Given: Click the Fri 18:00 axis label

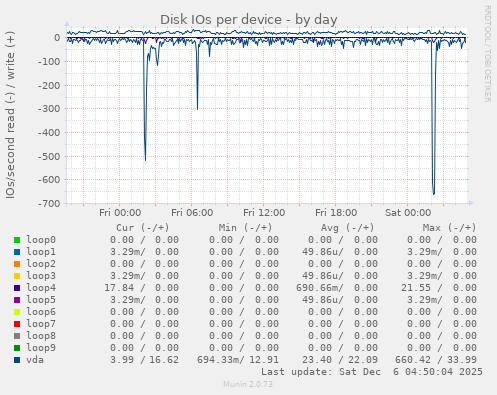Looking at the screenshot, I should 336,213.
